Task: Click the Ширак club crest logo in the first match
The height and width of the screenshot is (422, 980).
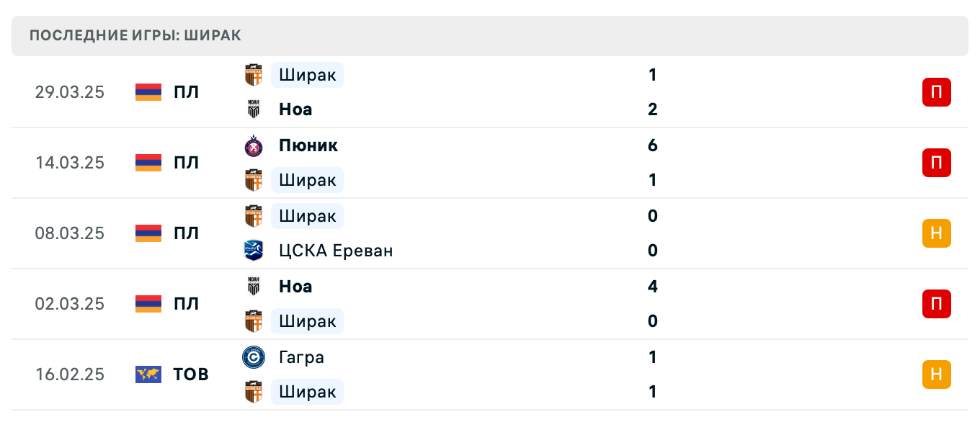Action: [254, 75]
